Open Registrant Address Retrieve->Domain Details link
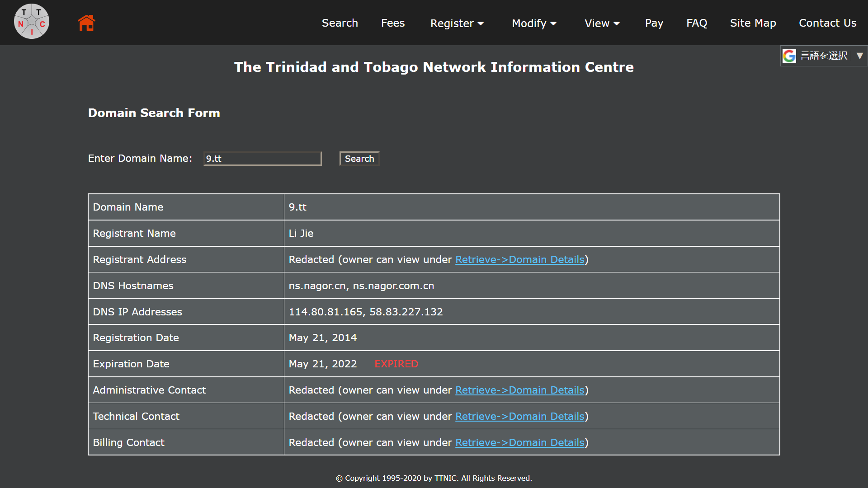 [519, 260]
